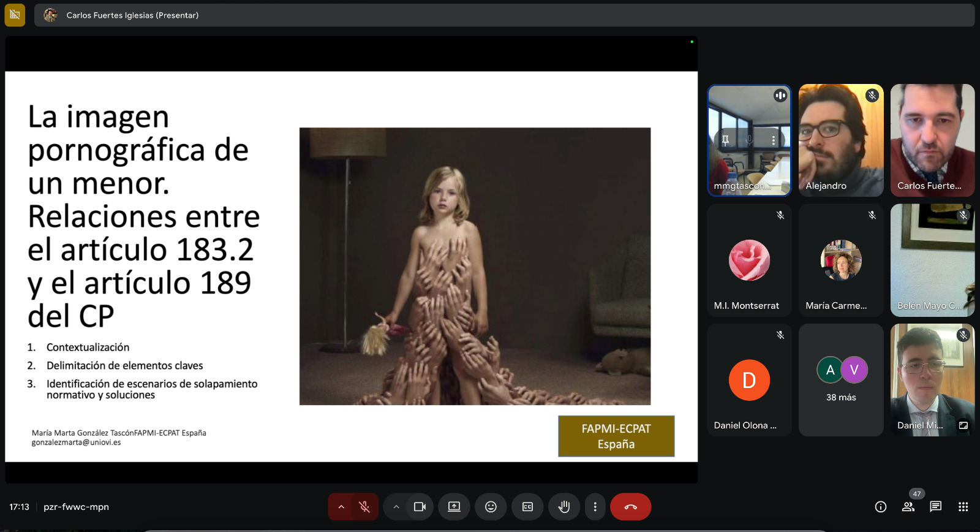
Task: Click the present screen icon
Action: (454, 507)
